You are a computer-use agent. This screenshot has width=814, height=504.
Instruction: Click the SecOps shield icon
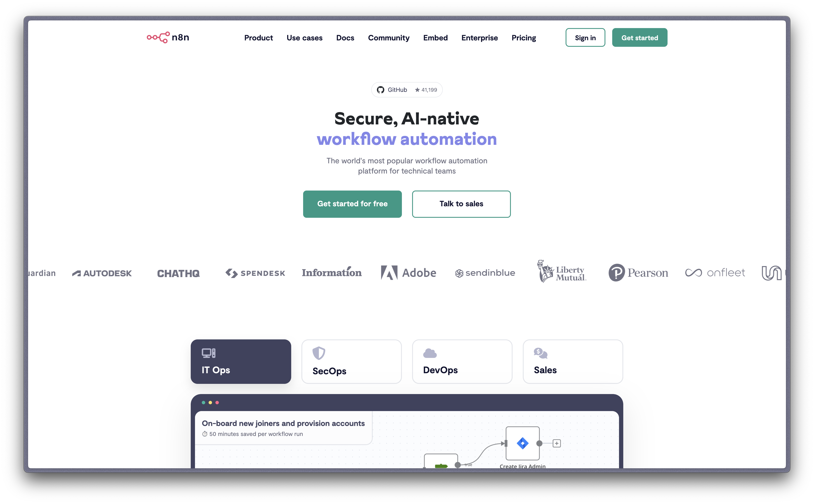tap(319, 353)
